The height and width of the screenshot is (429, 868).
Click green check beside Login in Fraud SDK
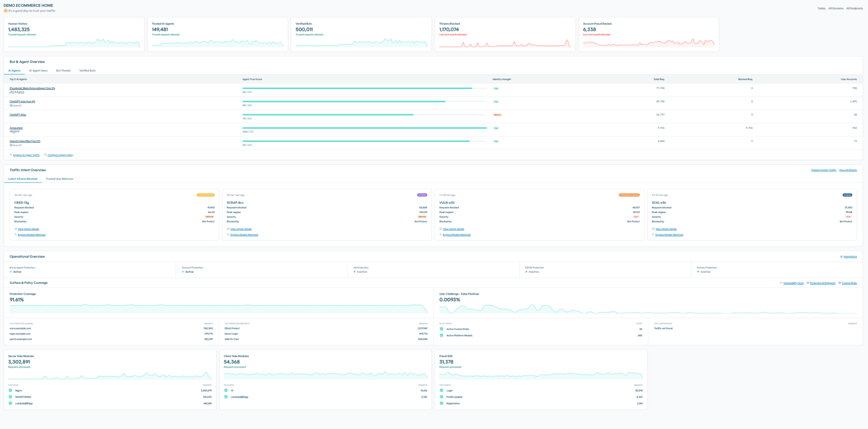pyautogui.click(x=442, y=390)
